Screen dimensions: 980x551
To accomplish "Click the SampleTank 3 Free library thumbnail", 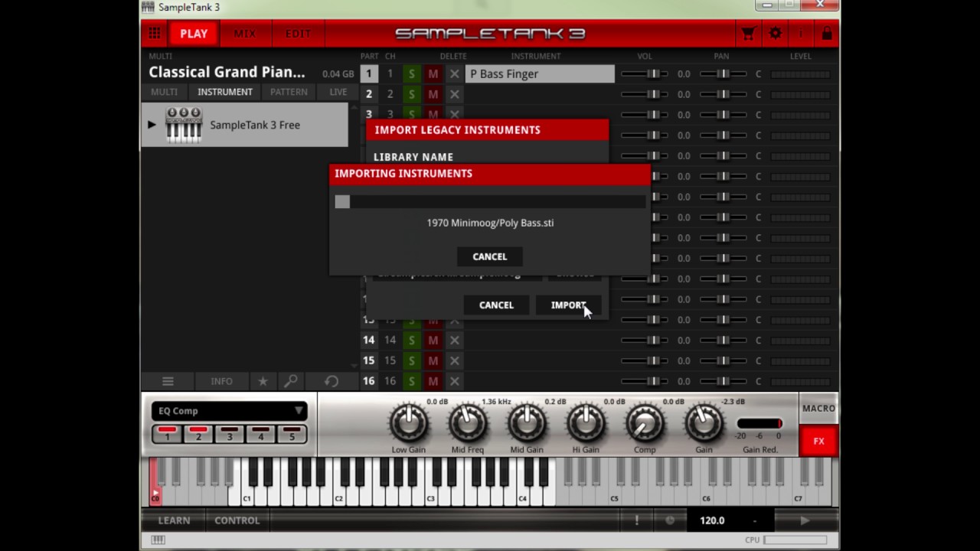I will pos(184,125).
